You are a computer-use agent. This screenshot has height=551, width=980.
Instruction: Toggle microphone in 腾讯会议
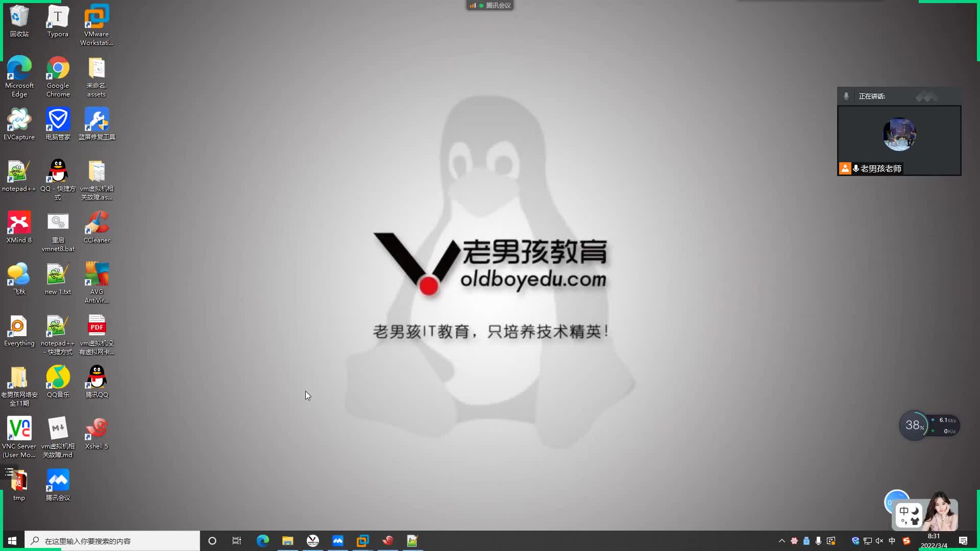click(x=847, y=95)
